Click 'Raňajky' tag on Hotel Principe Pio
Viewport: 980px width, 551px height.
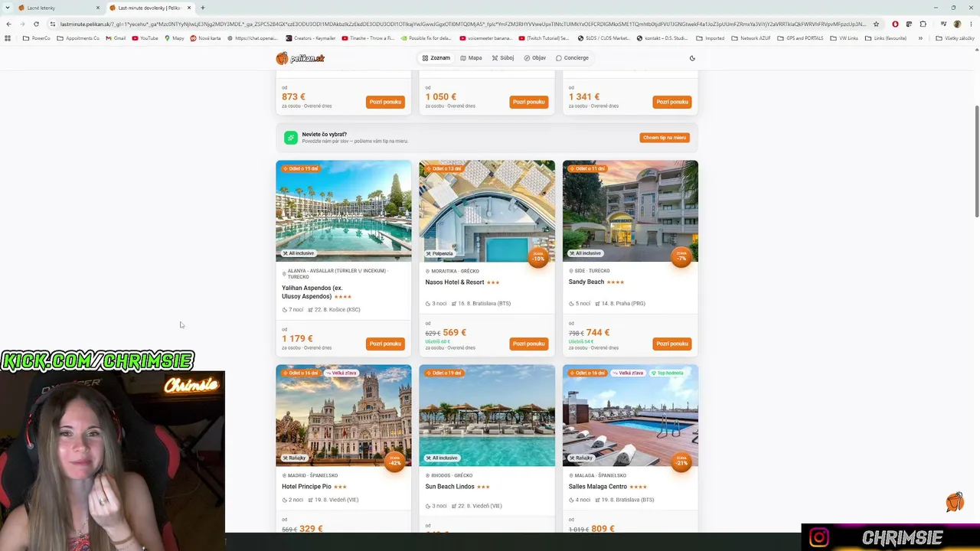pyautogui.click(x=295, y=458)
